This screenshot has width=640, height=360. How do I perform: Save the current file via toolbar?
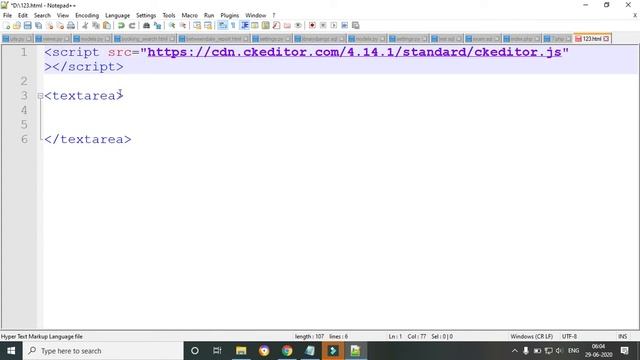pos(27,25)
